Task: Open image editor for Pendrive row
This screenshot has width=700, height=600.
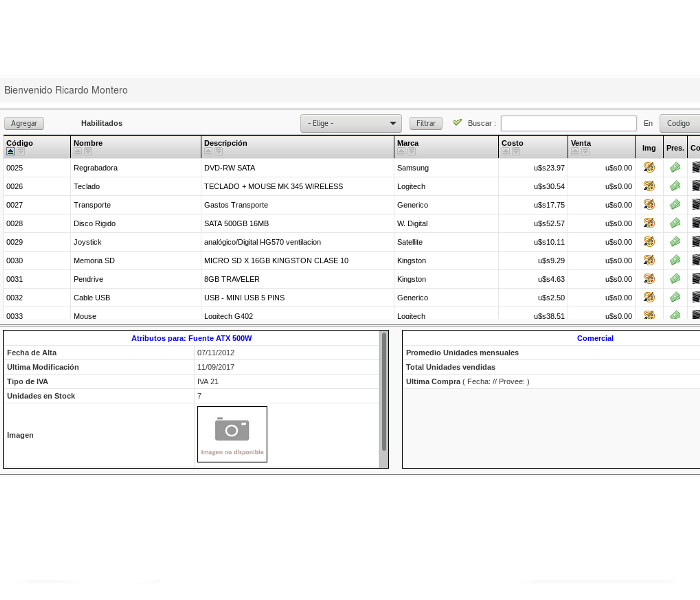Action: [649, 279]
